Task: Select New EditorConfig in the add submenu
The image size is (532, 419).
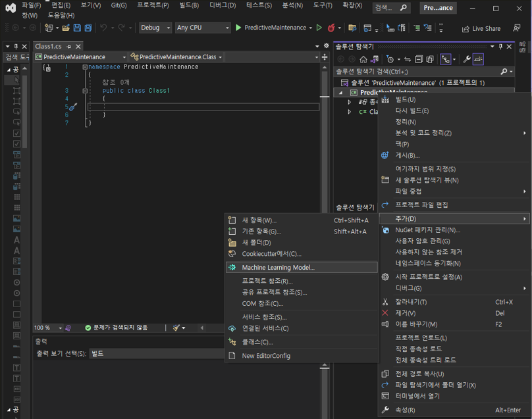Action: pyautogui.click(x=302, y=356)
